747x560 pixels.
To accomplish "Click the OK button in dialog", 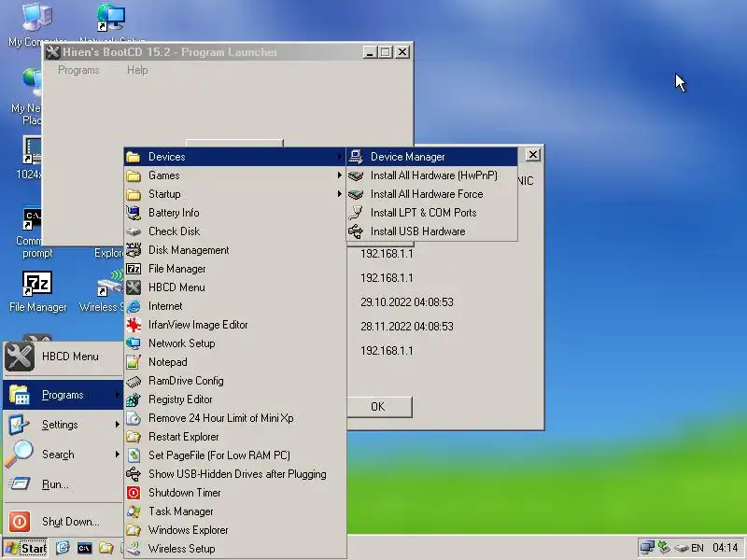I will point(379,407).
